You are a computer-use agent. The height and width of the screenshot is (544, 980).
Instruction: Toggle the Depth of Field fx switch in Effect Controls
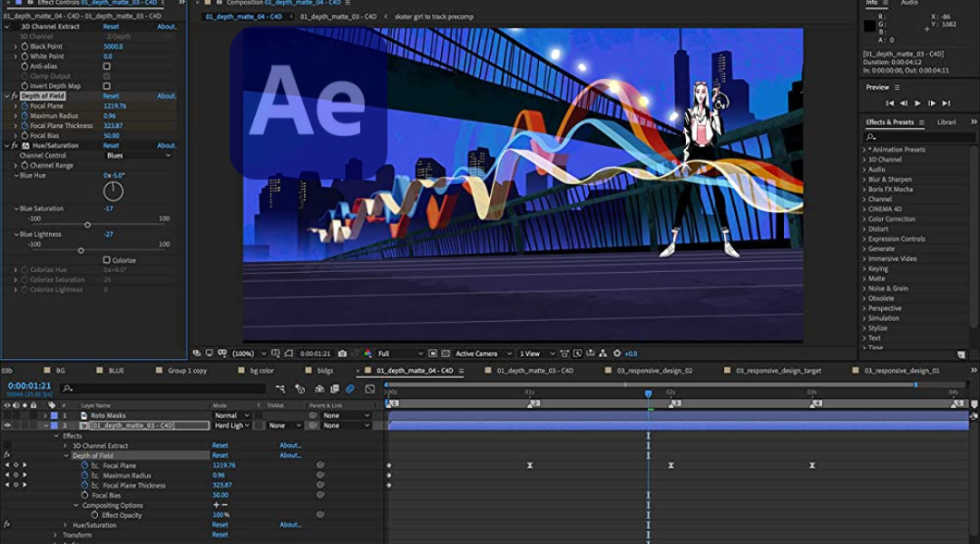point(15,96)
